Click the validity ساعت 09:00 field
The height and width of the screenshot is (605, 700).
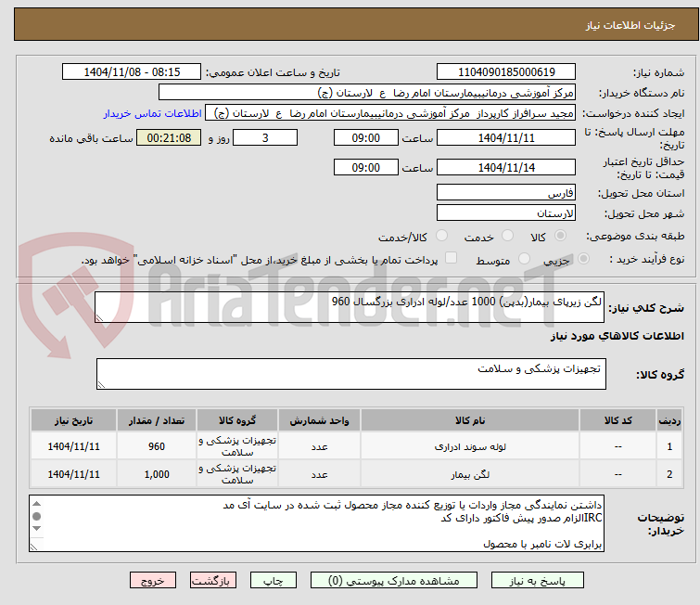pyautogui.click(x=366, y=167)
